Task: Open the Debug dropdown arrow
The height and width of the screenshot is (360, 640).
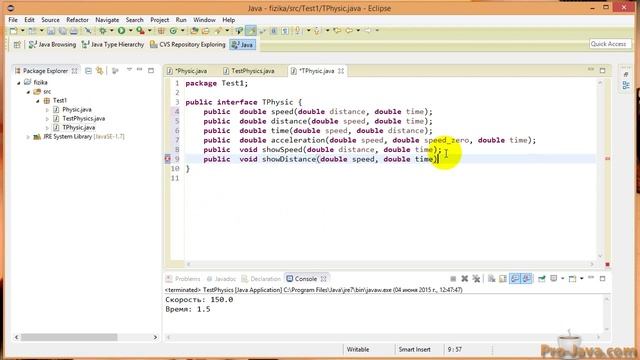Action: pyautogui.click(x=111, y=31)
